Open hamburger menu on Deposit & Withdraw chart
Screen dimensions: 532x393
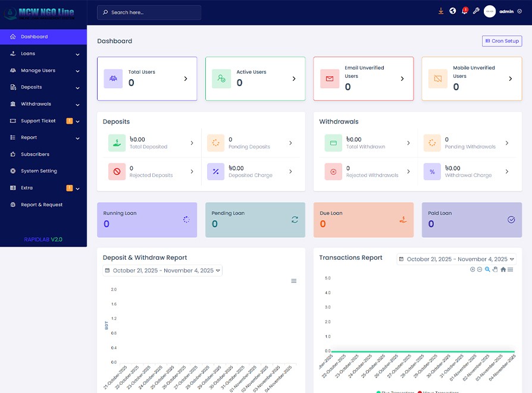click(x=294, y=281)
